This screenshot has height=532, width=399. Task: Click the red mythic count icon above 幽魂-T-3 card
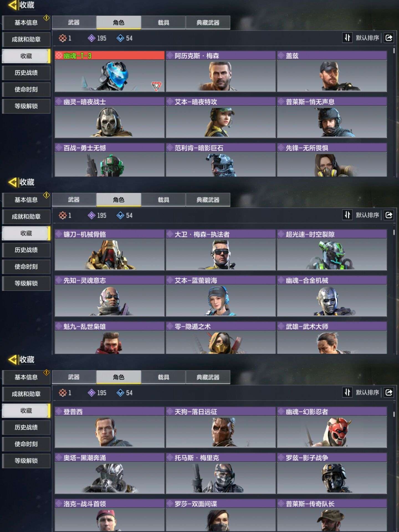pyautogui.click(x=63, y=38)
